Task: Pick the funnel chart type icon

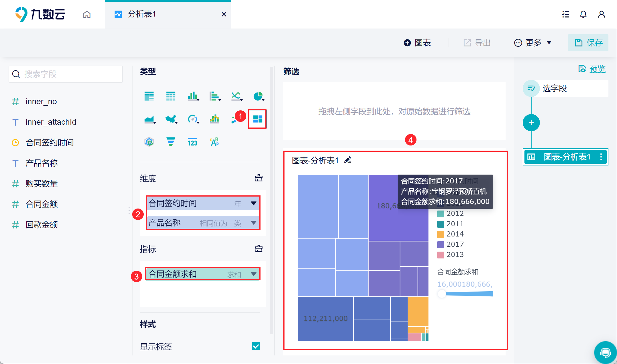Action: (171, 142)
